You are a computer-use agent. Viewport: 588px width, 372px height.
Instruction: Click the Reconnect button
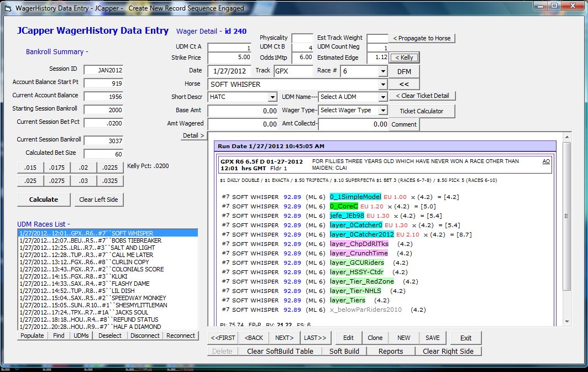coord(181,336)
